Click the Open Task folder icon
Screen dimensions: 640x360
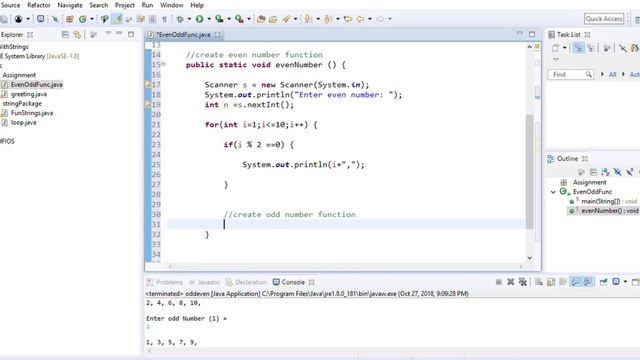pos(273,19)
